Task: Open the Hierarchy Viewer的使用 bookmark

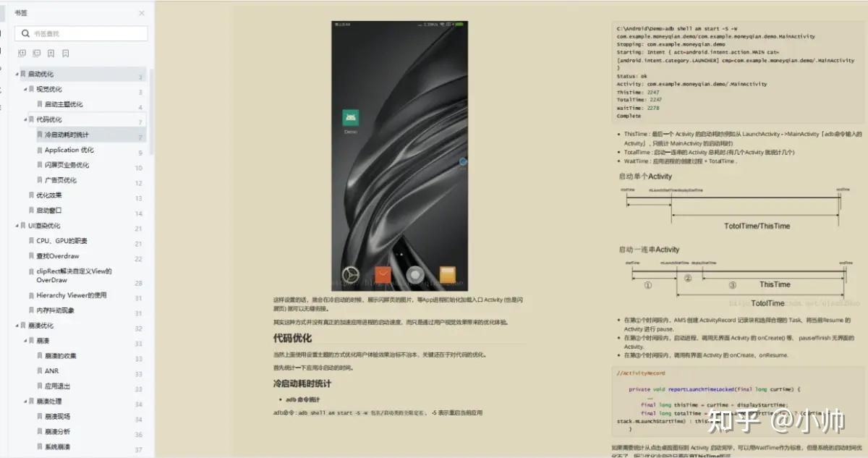Action: 80,297
